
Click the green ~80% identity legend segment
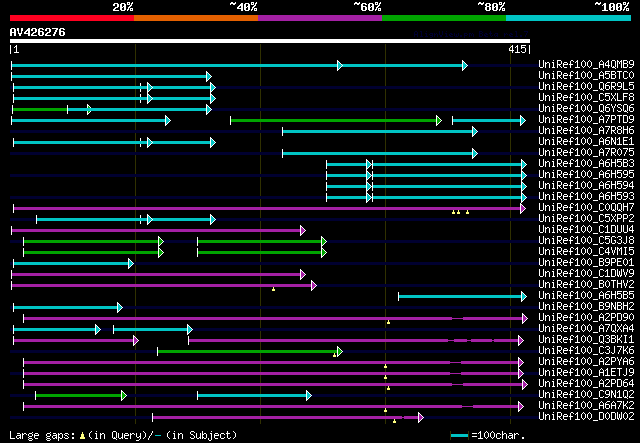coord(444,18)
